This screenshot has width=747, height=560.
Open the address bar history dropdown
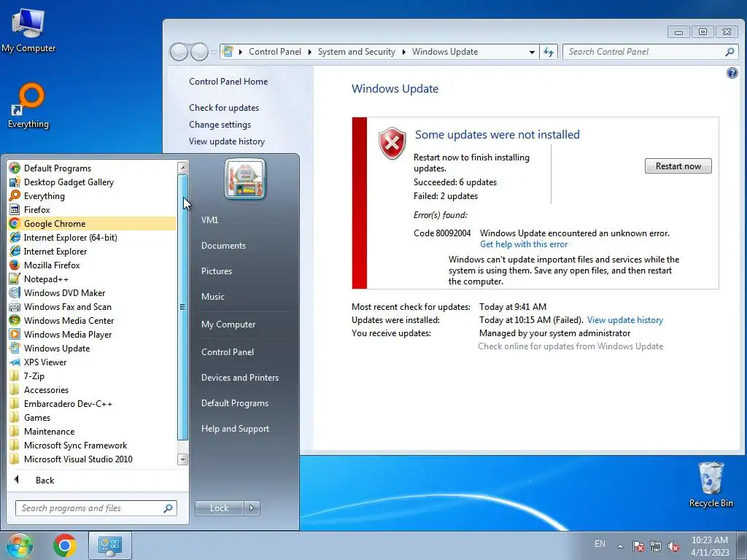(532, 52)
